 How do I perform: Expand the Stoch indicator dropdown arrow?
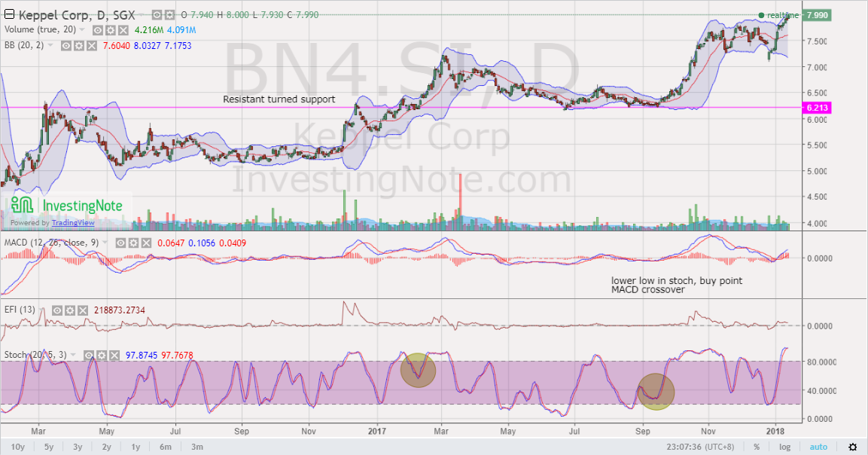pos(73,354)
